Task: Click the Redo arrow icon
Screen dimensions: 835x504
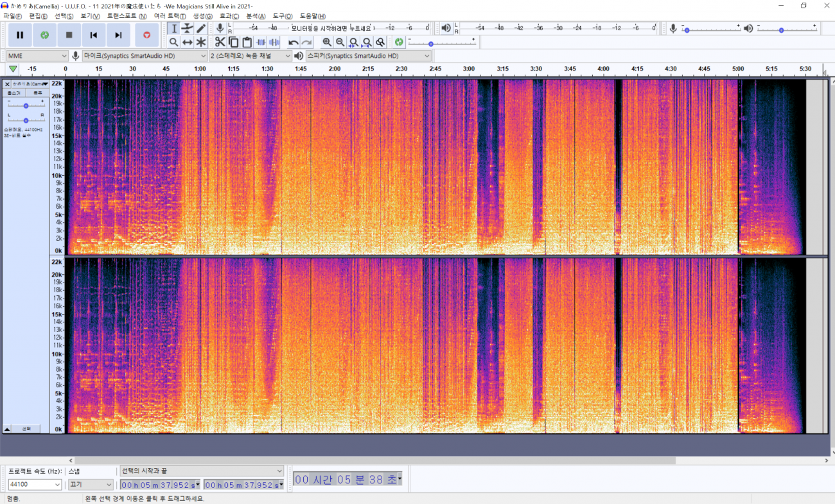Action: [307, 42]
